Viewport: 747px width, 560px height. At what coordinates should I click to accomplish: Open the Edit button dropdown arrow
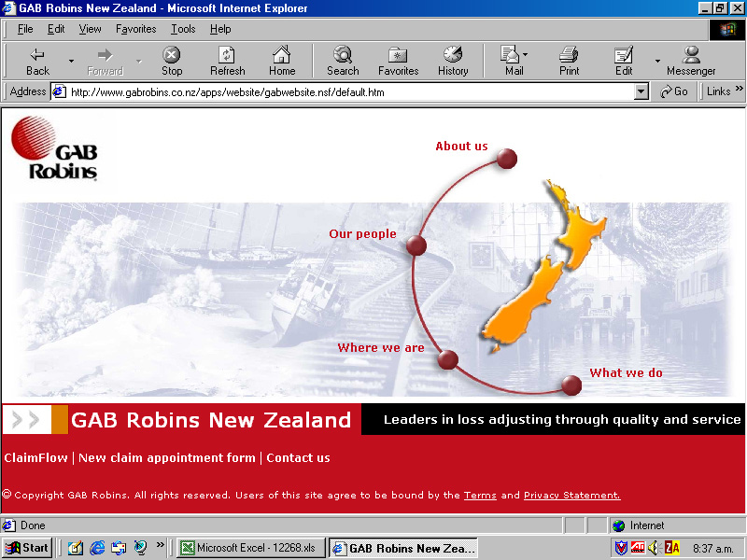[x=657, y=61]
